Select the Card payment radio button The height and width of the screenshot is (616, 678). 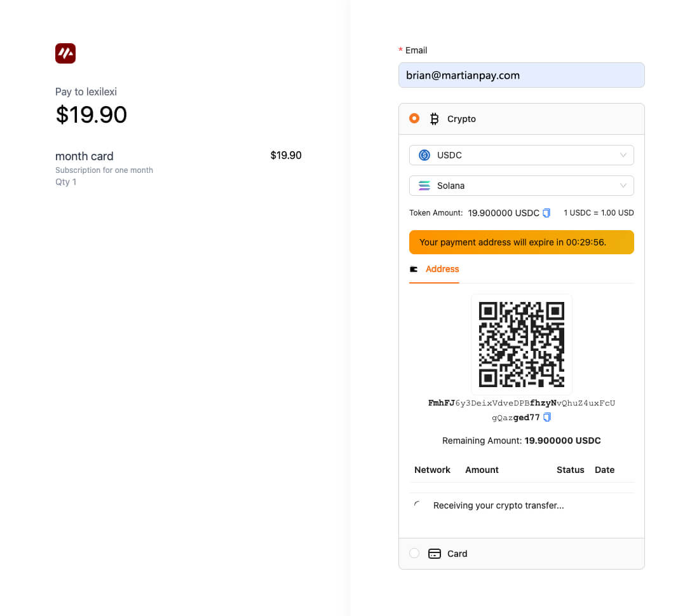click(414, 553)
